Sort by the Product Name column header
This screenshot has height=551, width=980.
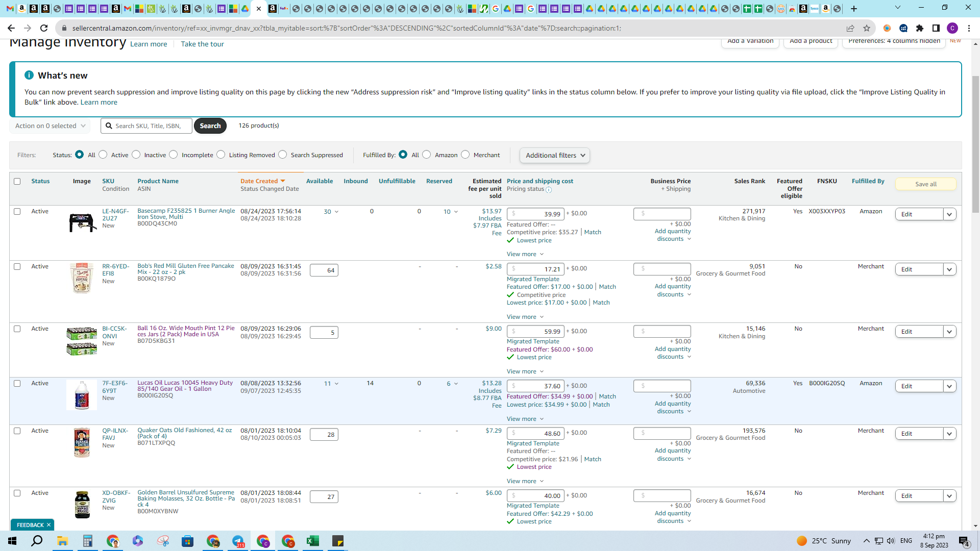[x=158, y=181]
